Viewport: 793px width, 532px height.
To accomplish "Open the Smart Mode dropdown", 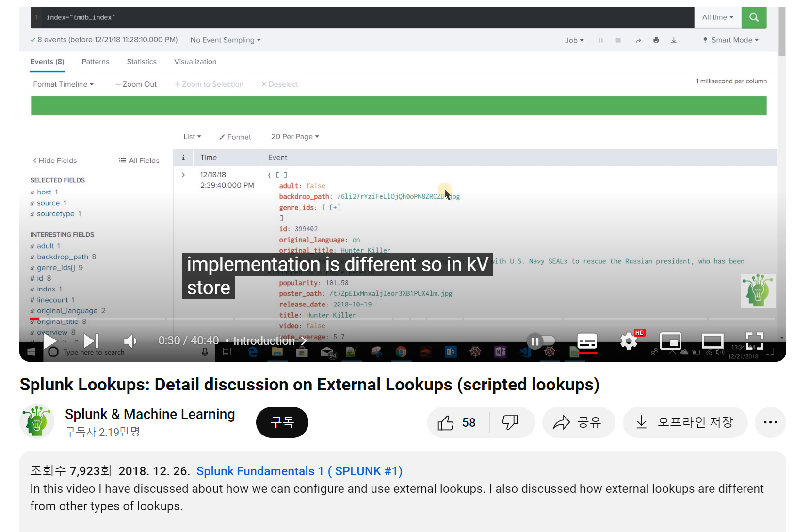I will [x=731, y=40].
